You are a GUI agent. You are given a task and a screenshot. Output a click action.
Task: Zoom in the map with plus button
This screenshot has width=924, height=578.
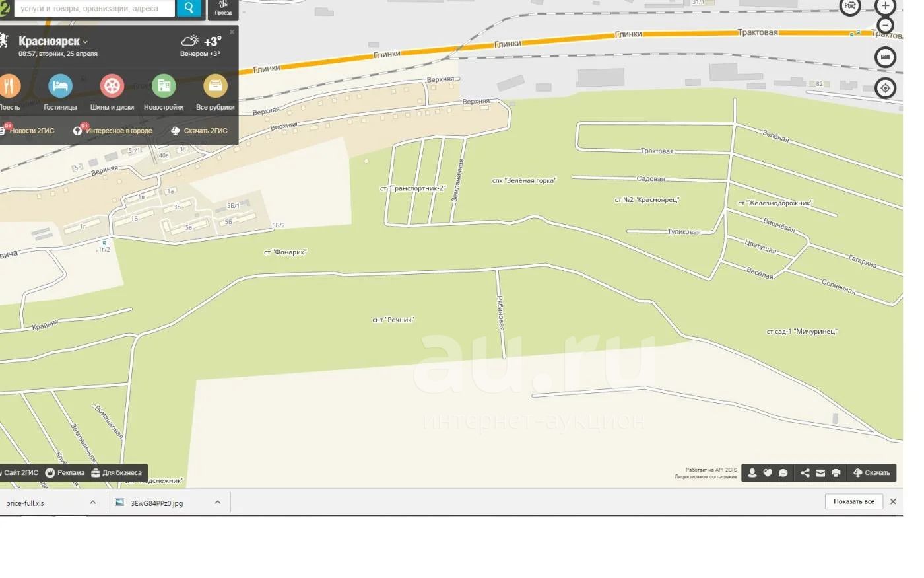[x=886, y=7]
